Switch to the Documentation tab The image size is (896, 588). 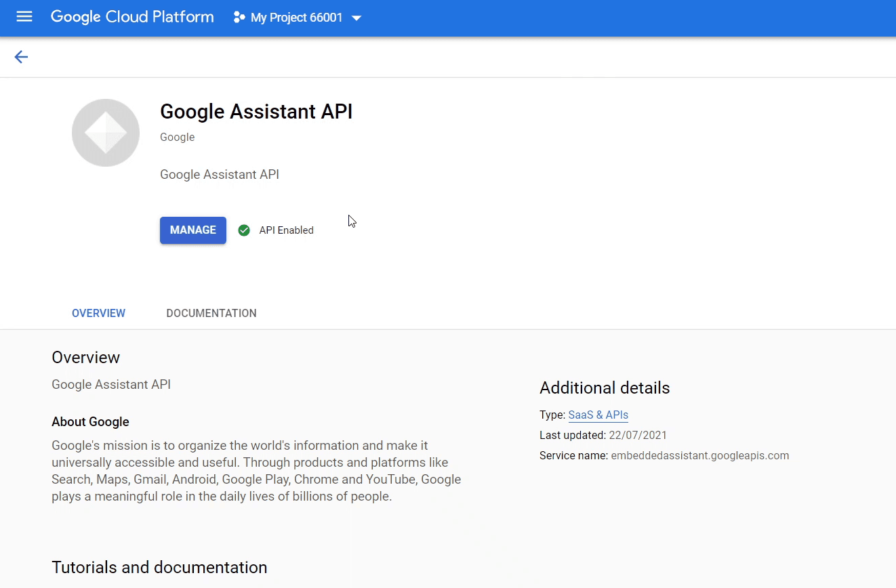[x=211, y=313]
